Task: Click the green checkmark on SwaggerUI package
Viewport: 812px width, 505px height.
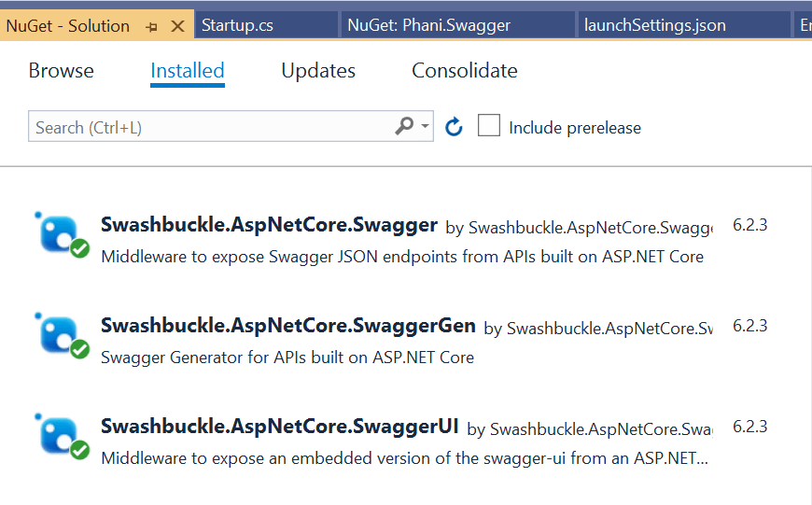Action: pos(80,450)
